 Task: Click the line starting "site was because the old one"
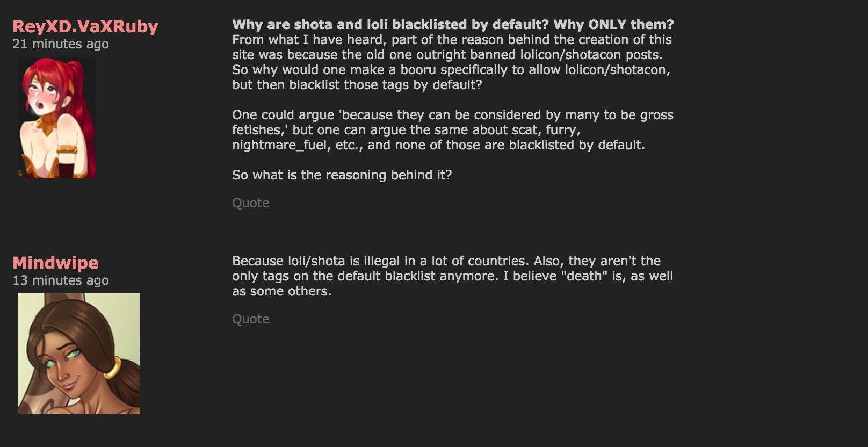coord(447,55)
